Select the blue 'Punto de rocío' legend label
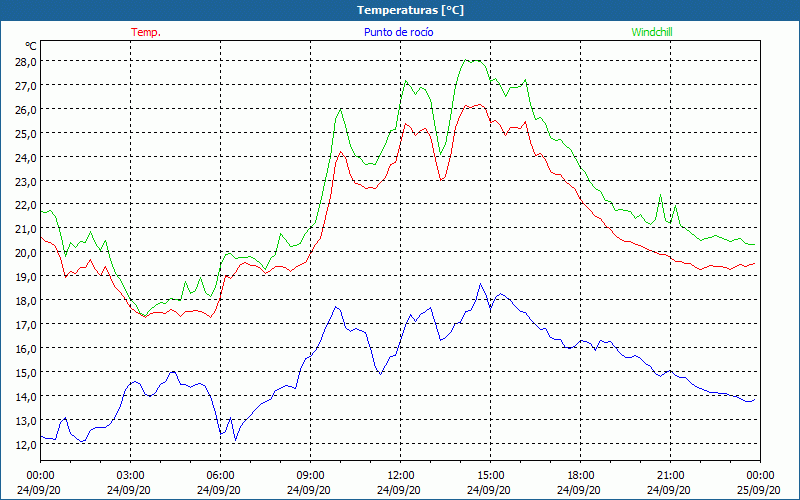This screenshot has width=800, height=500. (398, 32)
